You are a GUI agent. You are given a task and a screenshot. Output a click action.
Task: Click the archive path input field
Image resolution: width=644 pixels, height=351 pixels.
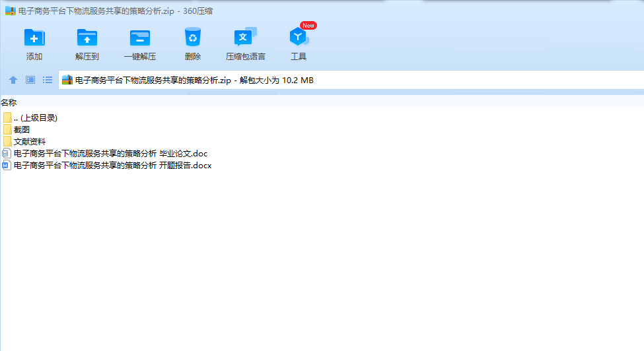351,80
